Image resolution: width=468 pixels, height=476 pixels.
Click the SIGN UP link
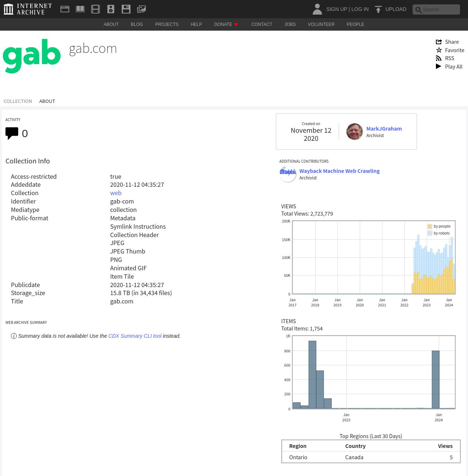pos(336,9)
